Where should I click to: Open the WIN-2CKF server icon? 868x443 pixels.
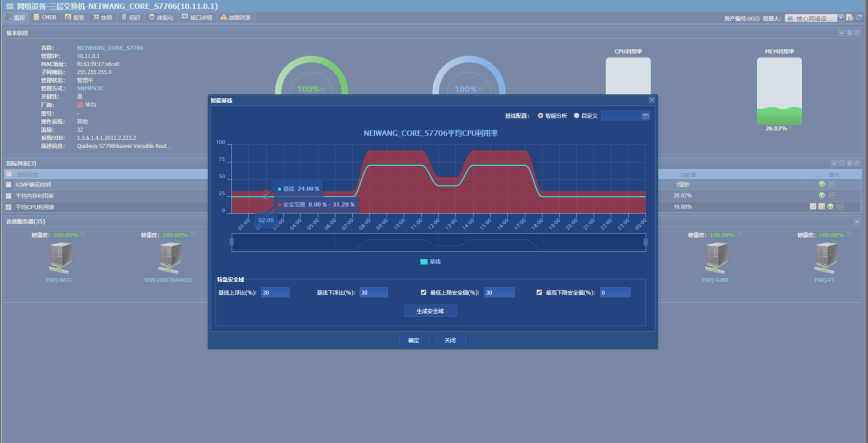169,258
